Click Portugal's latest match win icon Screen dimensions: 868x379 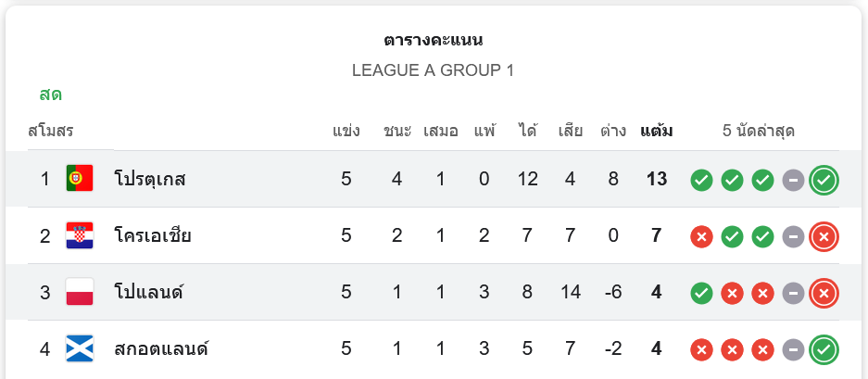click(824, 180)
